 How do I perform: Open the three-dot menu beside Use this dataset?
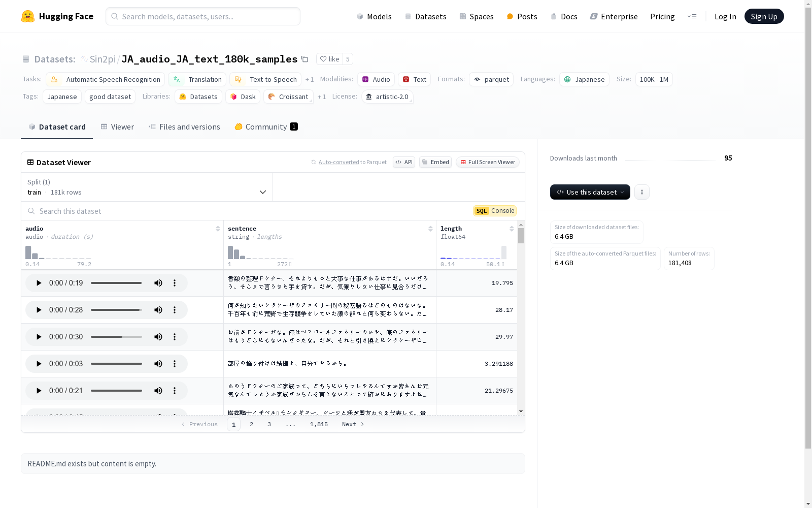pos(642,192)
